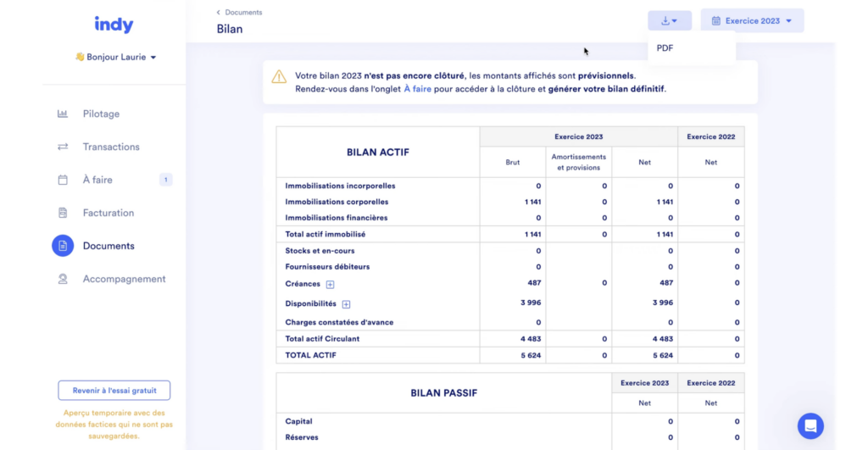Click the indy logo
The width and height of the screenshot is (868, 450).
click(114, 25)
